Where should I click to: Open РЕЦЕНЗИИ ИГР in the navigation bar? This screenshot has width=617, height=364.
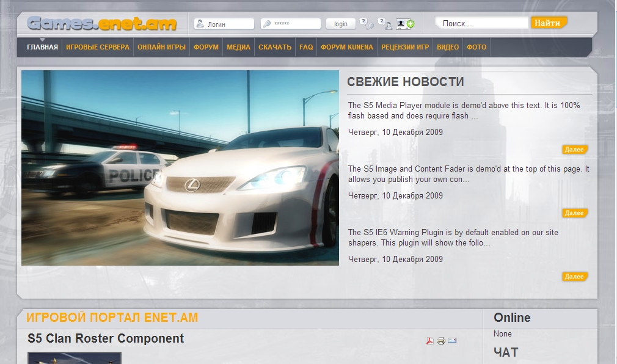coord(405,47)
